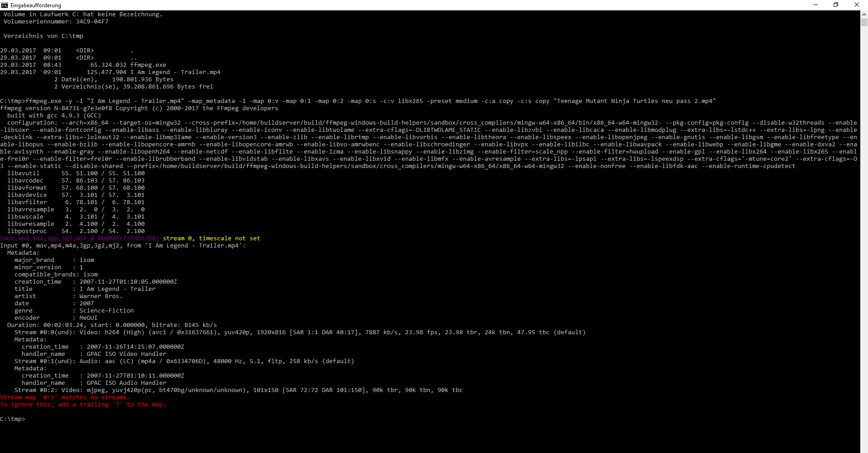Click the ffmpeg.exe file name
This screenshot has width=868, height=453.
(x=148, y=65)
